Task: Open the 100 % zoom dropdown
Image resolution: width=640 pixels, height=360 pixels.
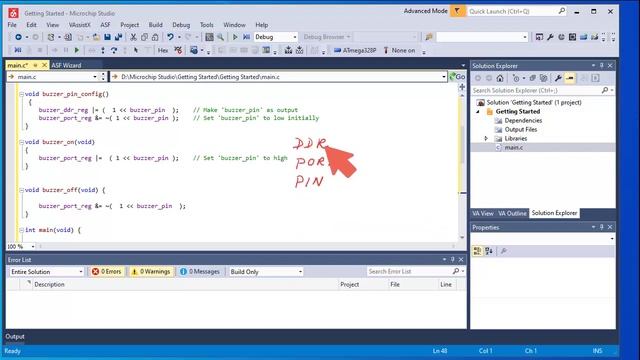Action: click(33, 247)
